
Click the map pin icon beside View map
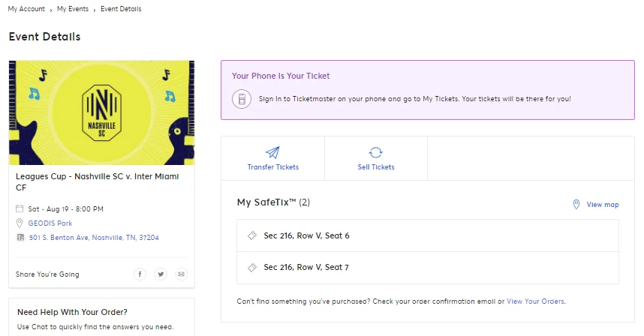576,205
